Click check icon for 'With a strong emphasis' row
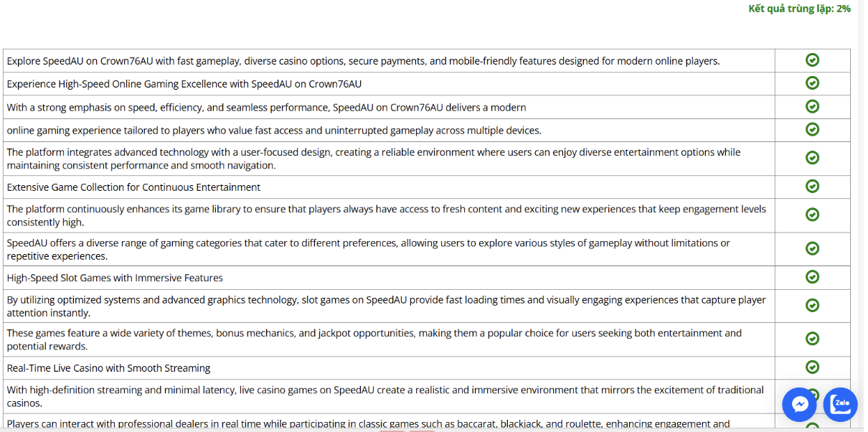The height and width of the screenshot is (432, 868). point(812,107)
